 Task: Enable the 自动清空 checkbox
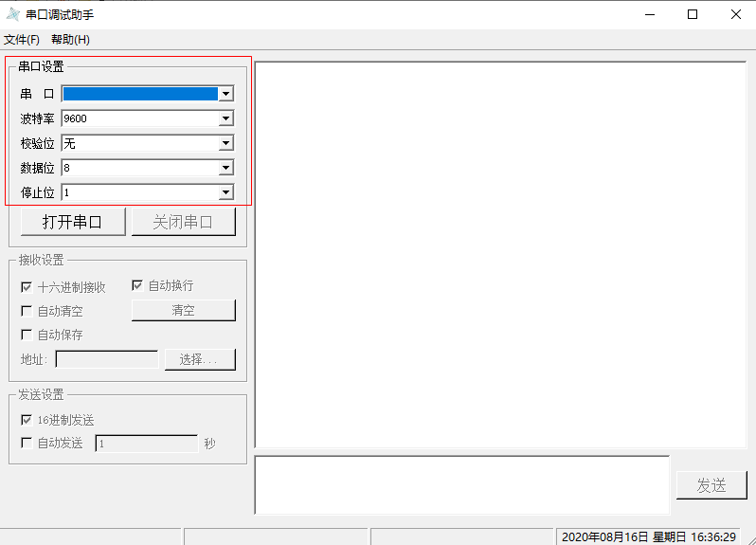tap(27, 311)
